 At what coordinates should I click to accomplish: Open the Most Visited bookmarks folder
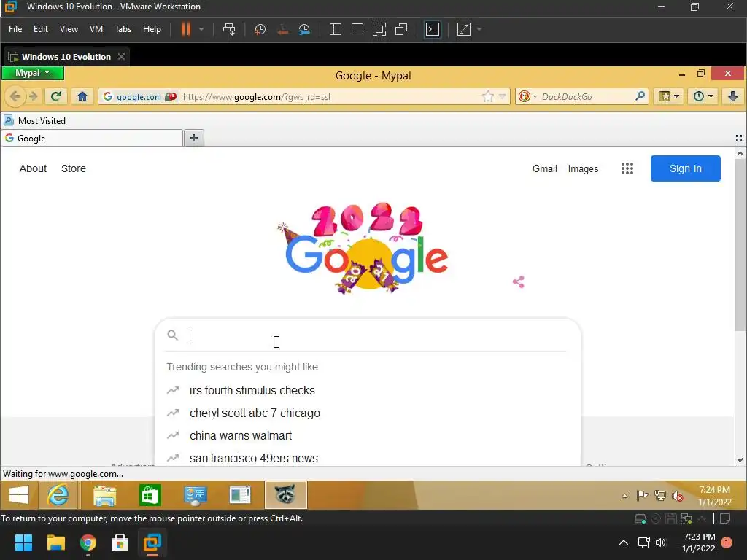click(x=35, y=120)
